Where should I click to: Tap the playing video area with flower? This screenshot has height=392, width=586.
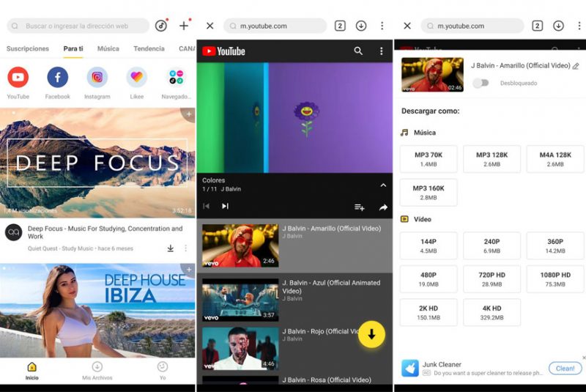click(294, 118)
